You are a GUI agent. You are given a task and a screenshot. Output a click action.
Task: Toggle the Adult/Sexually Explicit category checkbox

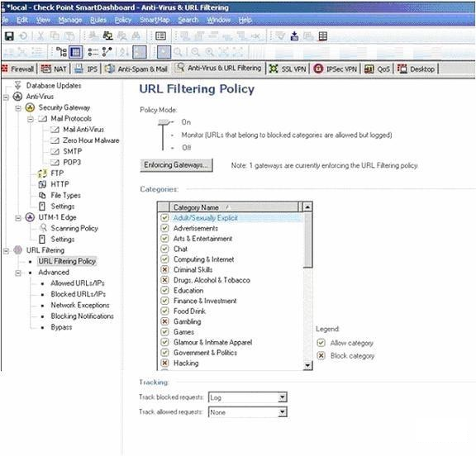point(164,218)
